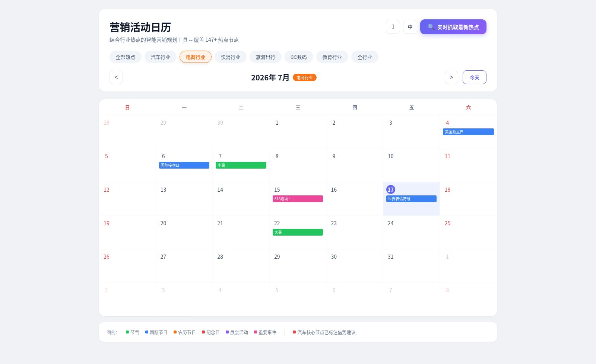
Task: Click the 电商行业 badge beside month title
Action: coord(305,77)
